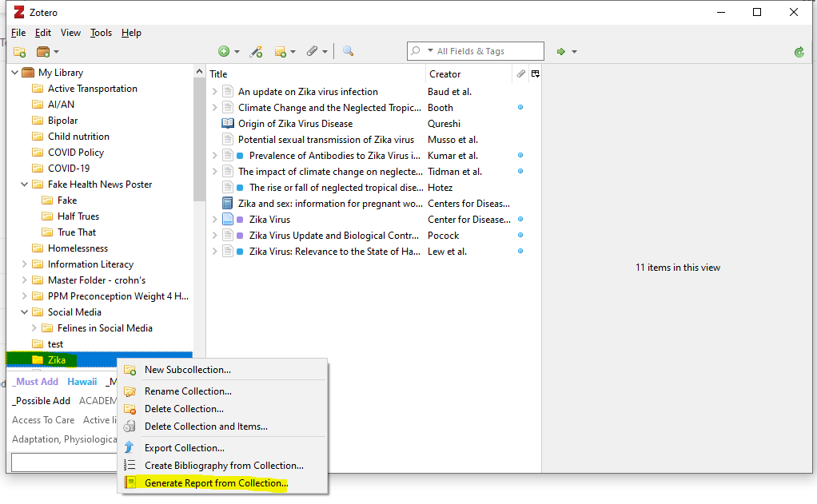Open the View menu

[x=70, y=33]
